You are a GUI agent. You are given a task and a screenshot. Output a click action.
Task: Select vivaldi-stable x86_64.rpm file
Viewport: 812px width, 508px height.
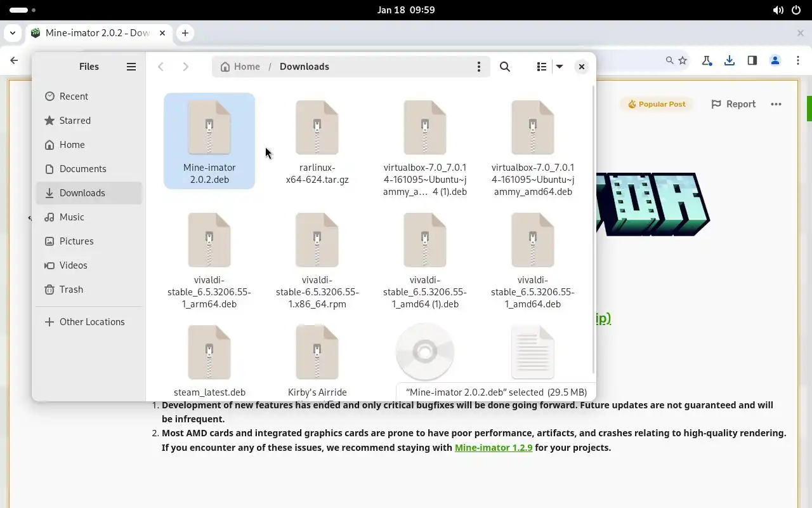tap(317, 260)
